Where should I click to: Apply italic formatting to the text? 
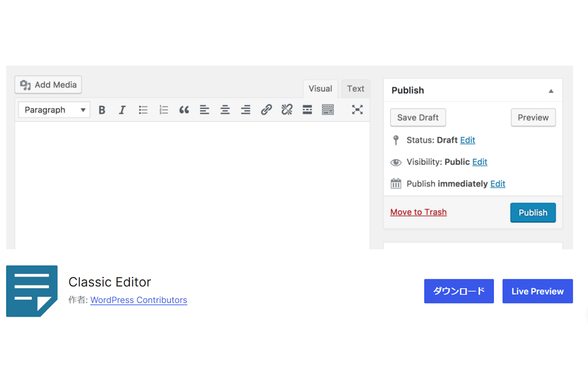(122, 110)
